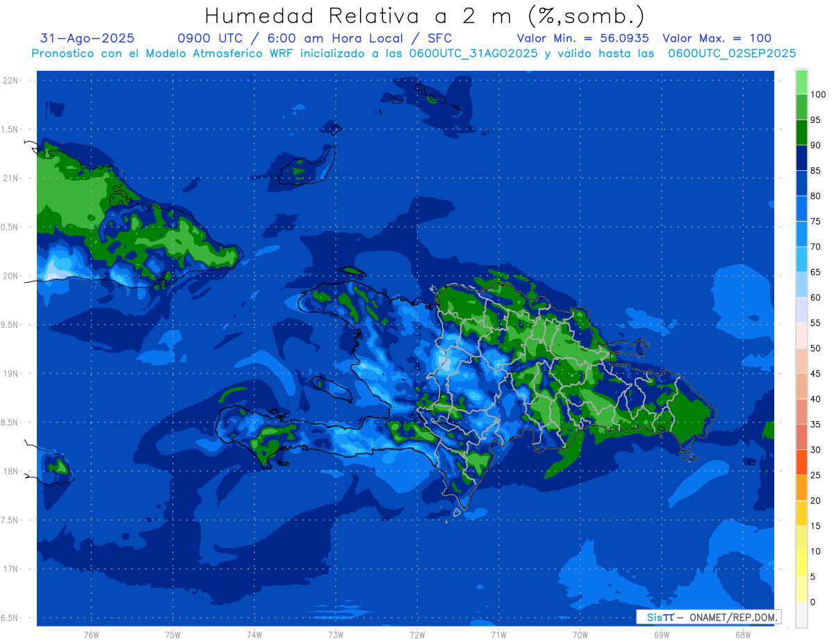Pick the orange swatch between 20 and 25
The image size is (834, 644).
pos(801,488)
